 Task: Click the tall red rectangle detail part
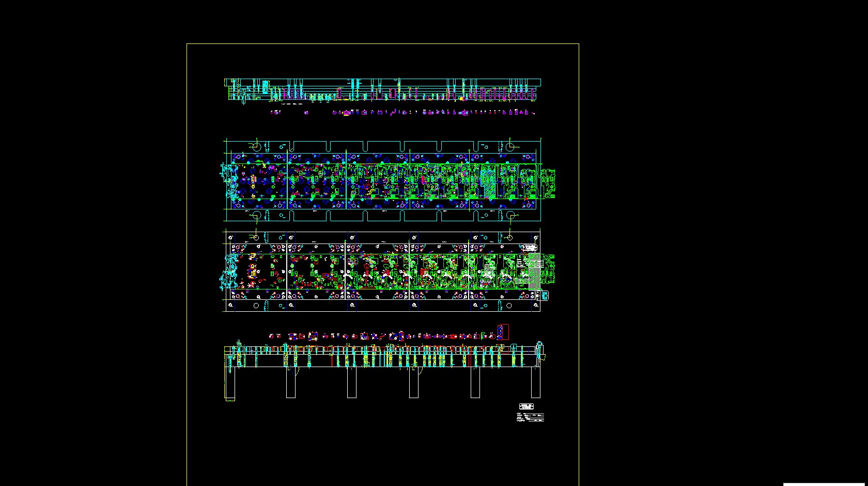tap(503, 332)
